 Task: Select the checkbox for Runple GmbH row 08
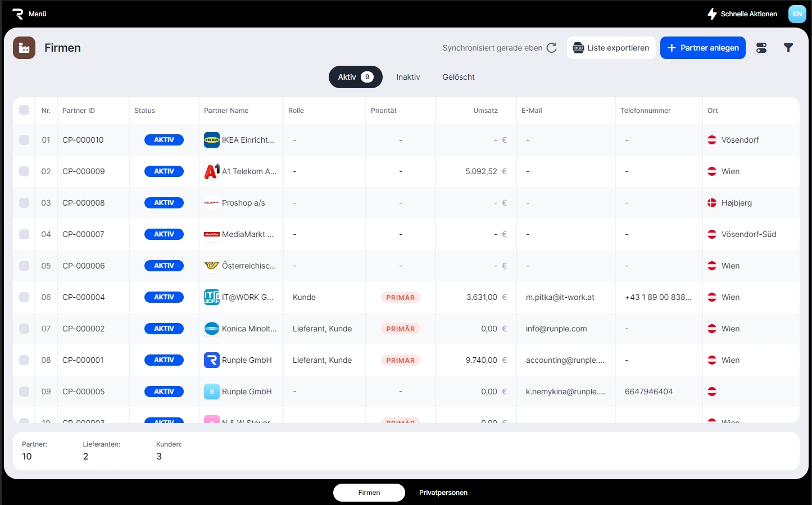(x=24, y=360)
